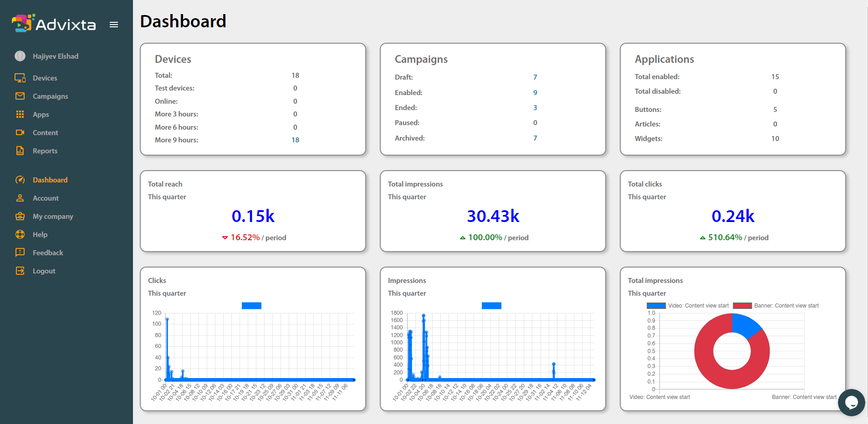Screen dimensions: 868x424
Task: Click the Campaigns card heading
Action: tap(421, 59)
